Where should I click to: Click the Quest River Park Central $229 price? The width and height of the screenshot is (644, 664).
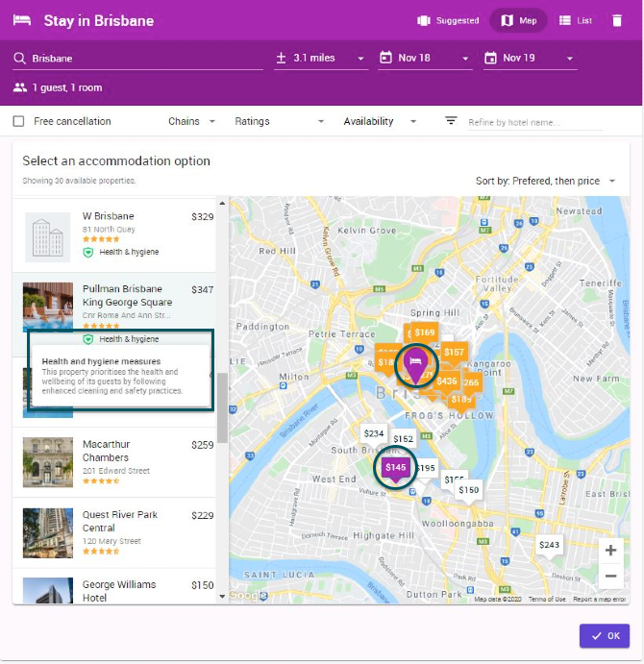pyautogui.click(x=202, y=515)
